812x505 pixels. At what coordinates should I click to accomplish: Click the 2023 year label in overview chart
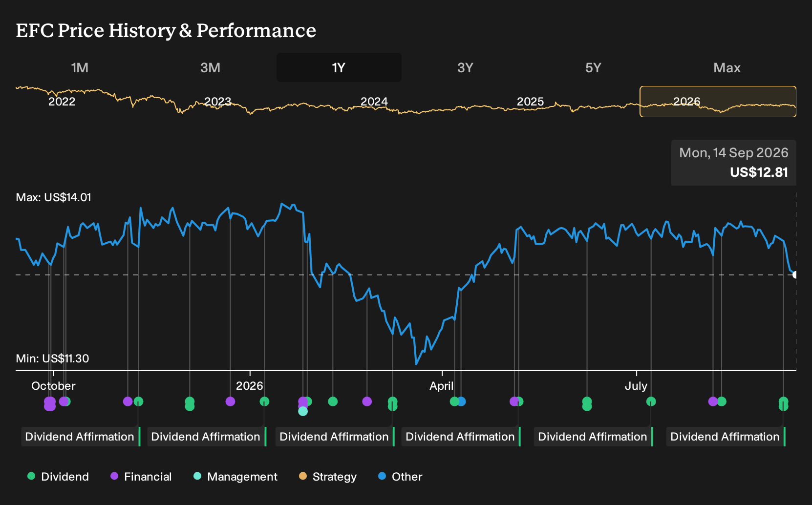click(218, 102)
